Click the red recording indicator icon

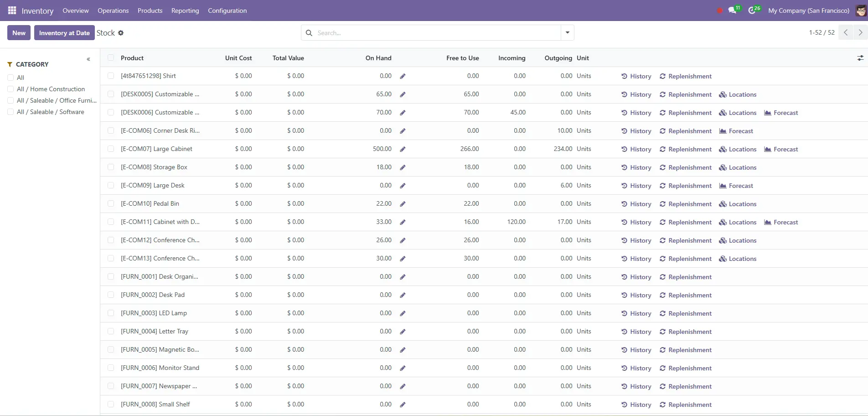tap(719, 10)
